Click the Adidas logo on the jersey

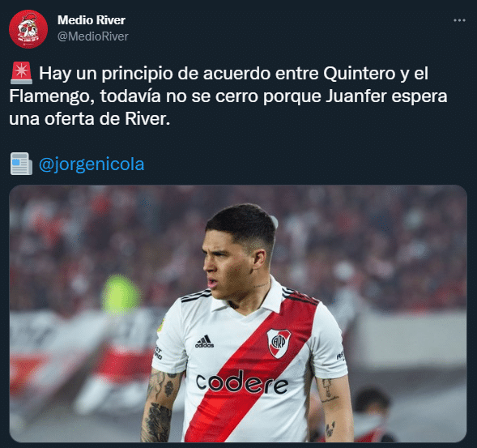click(204, 342)
